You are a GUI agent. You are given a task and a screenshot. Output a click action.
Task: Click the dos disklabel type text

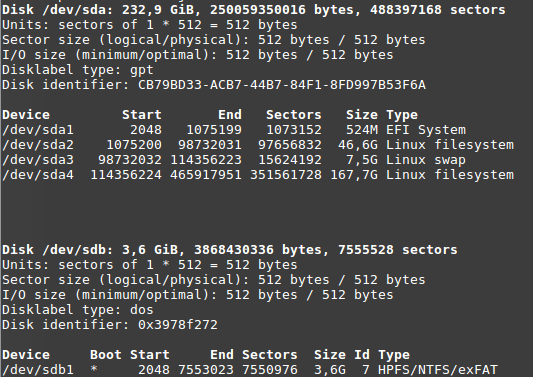142,310
